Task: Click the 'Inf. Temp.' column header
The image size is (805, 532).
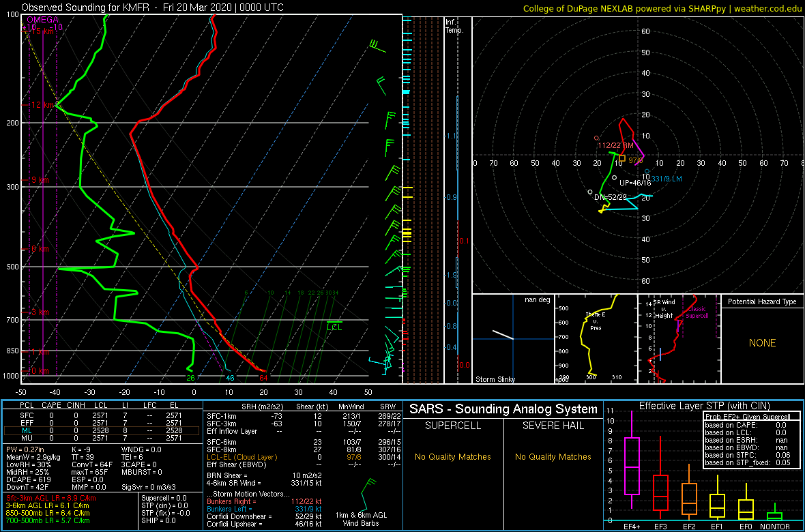Action: pyautogui.click(x=454, y=26)
